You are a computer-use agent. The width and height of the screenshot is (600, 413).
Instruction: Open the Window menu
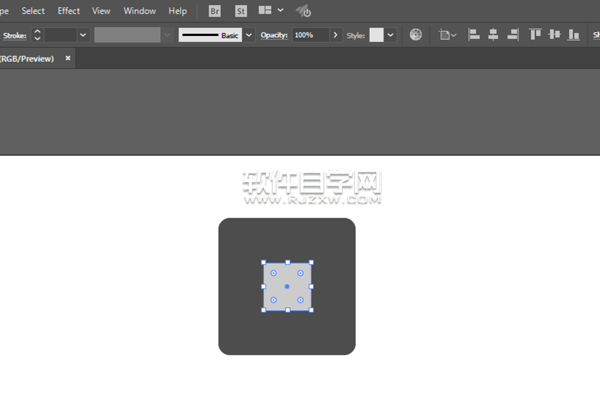[139, 11]
